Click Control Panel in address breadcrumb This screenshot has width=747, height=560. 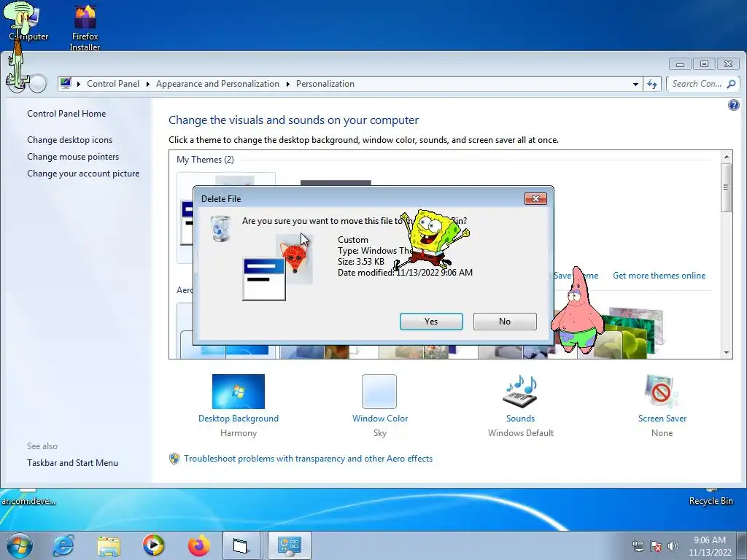tap(113, 84)
